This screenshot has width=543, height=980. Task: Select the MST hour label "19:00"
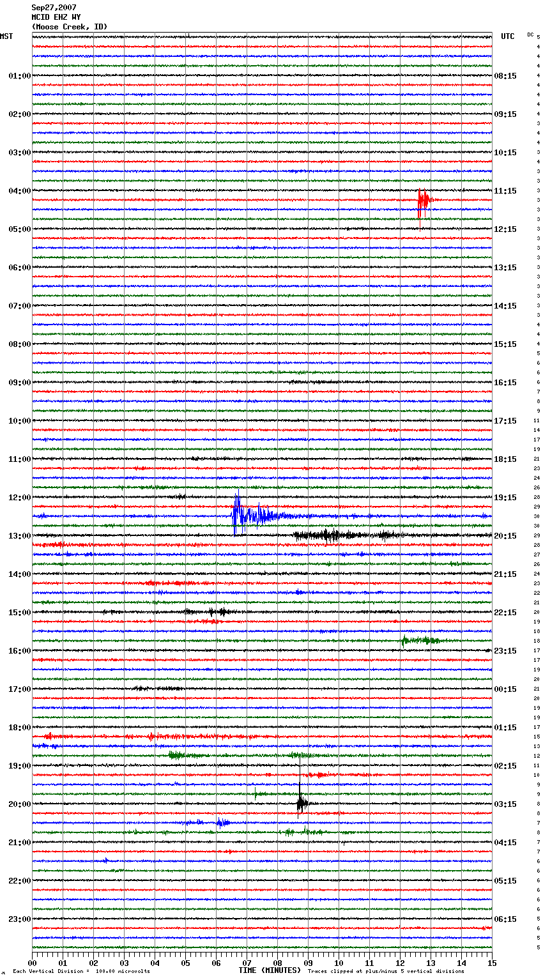(x=20, y=766)
